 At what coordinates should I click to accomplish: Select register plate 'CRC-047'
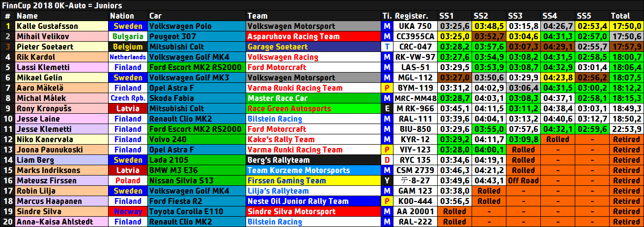click(x=415, y=47)
